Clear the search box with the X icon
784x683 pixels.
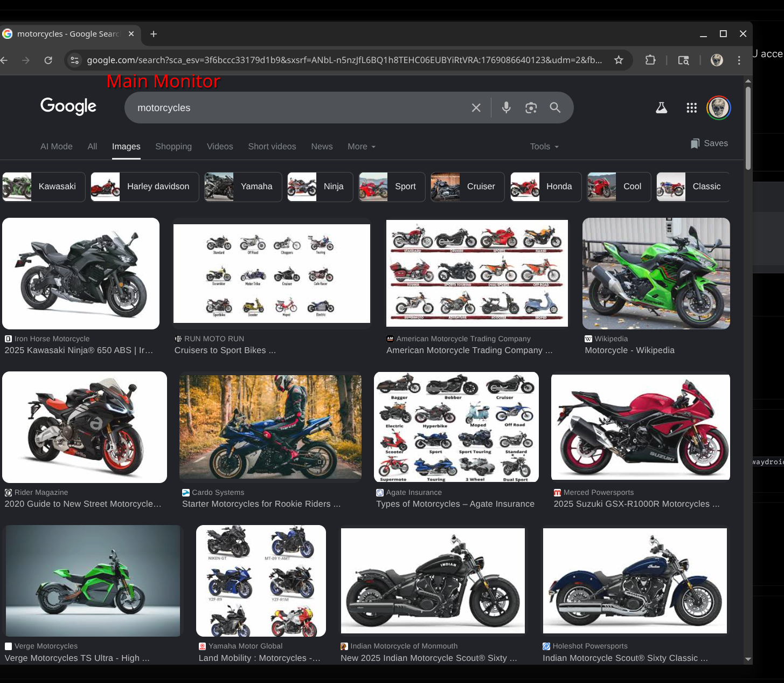476,108
